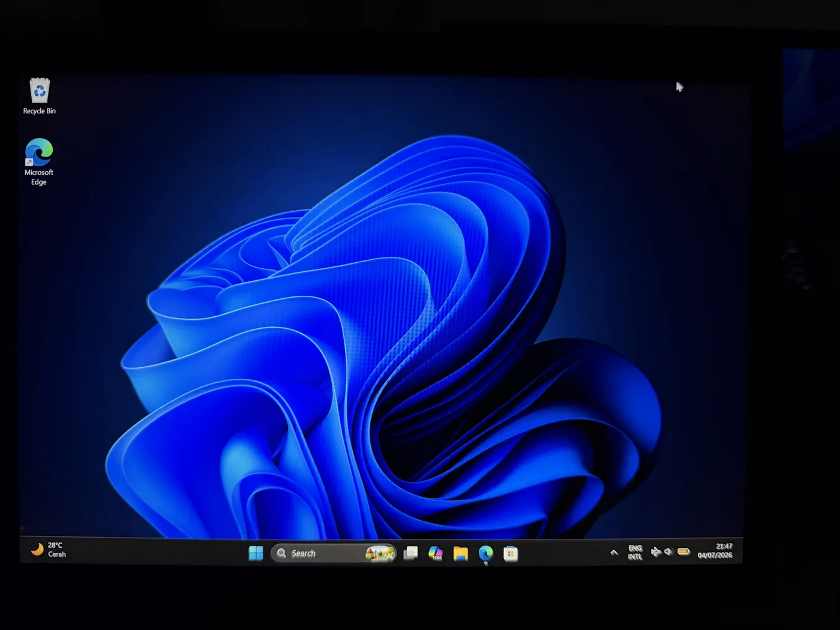This screenshot has width=840, height=630.
Task: Open File Explorer from the taskbar
Action: pos(461,553)
